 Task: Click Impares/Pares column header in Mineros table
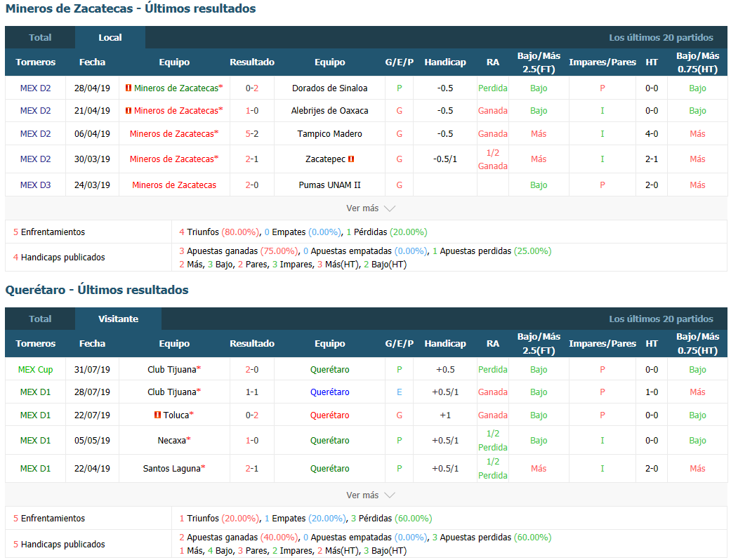click(x=602, y=62)
